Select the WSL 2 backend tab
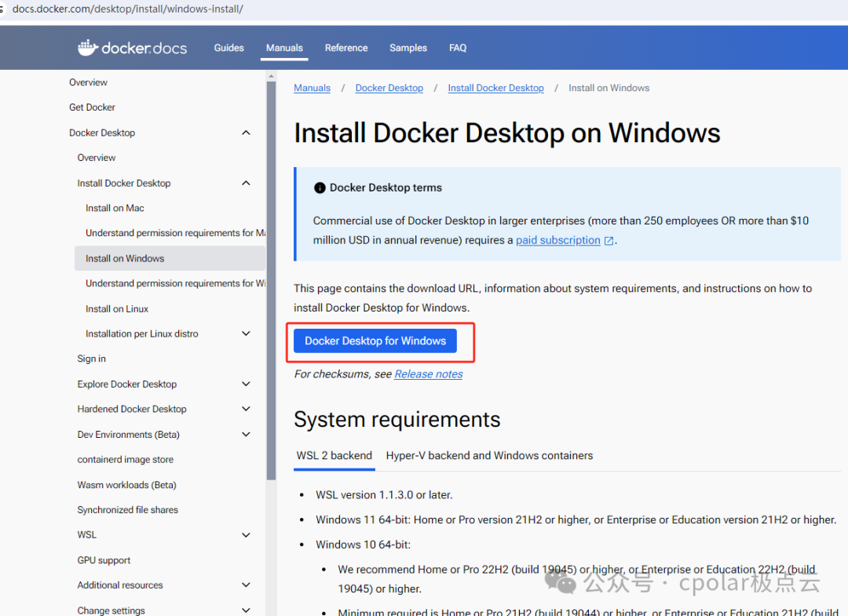The image size is (848, 616). 334,455
